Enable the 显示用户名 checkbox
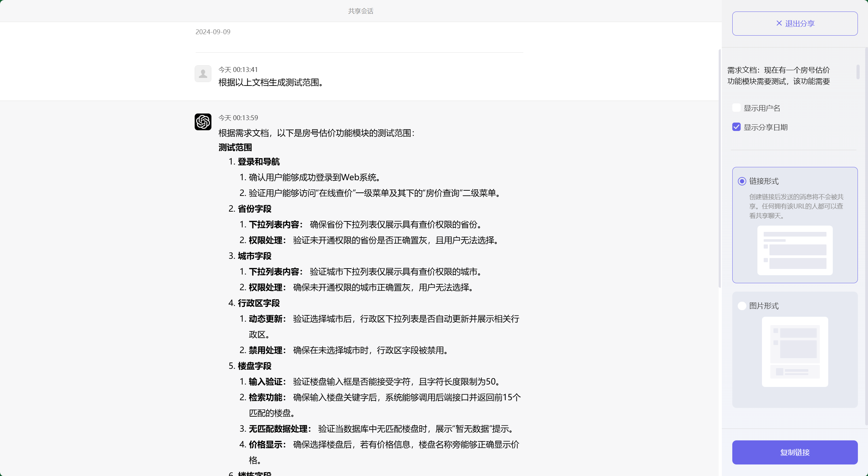 pyautogui.click(x=736, y=108)
